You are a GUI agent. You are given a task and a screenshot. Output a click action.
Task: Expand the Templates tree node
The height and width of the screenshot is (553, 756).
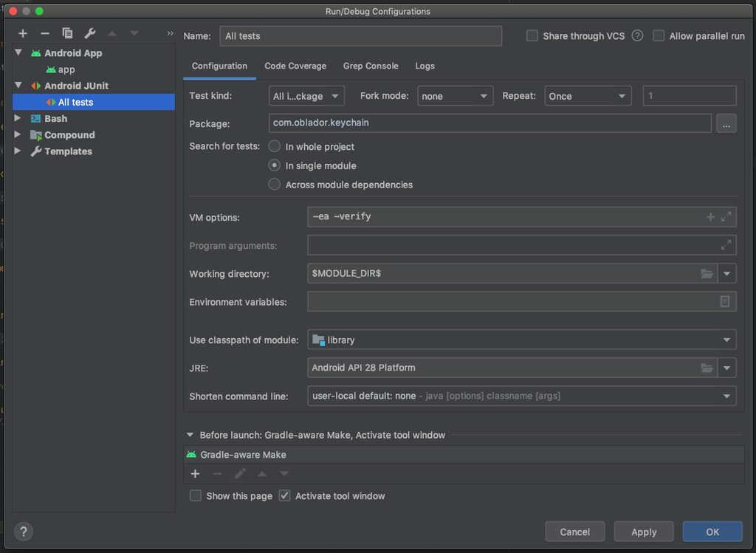coord(18,151)
